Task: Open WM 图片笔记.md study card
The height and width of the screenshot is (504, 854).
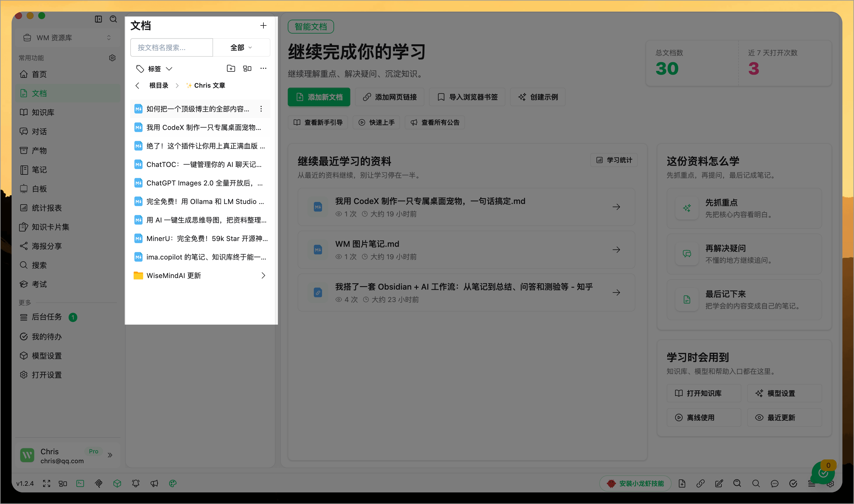Action: 466,250
